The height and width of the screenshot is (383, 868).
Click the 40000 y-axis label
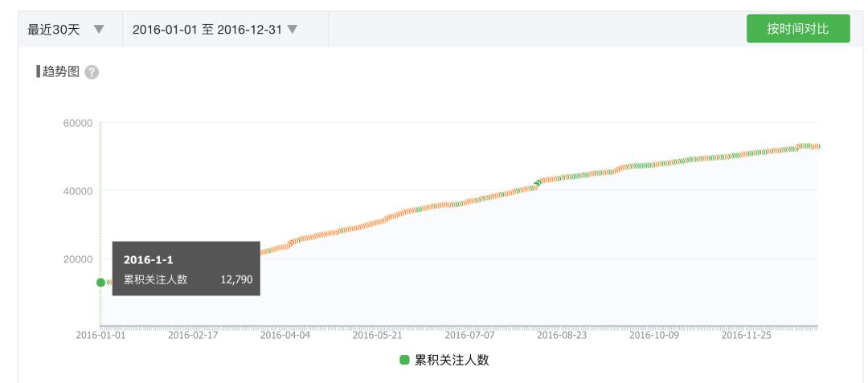click(77, 190)
